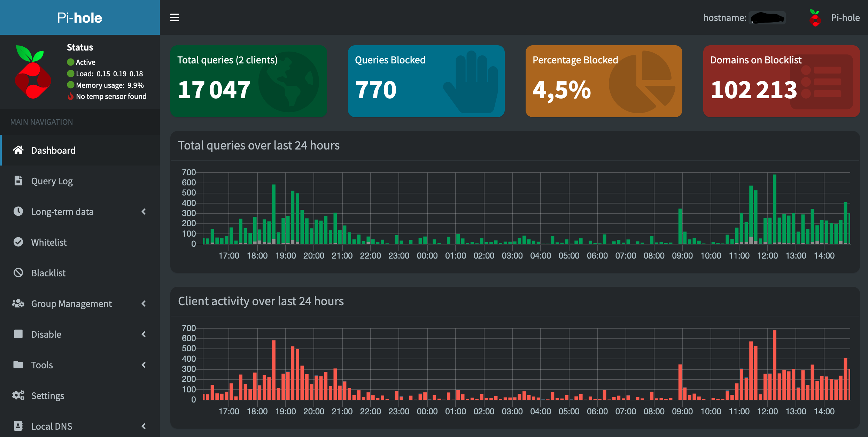Expand the Disable options chevron
This screenshot has height=437, width=868.
pyautogui.click(x=144, y=334)
